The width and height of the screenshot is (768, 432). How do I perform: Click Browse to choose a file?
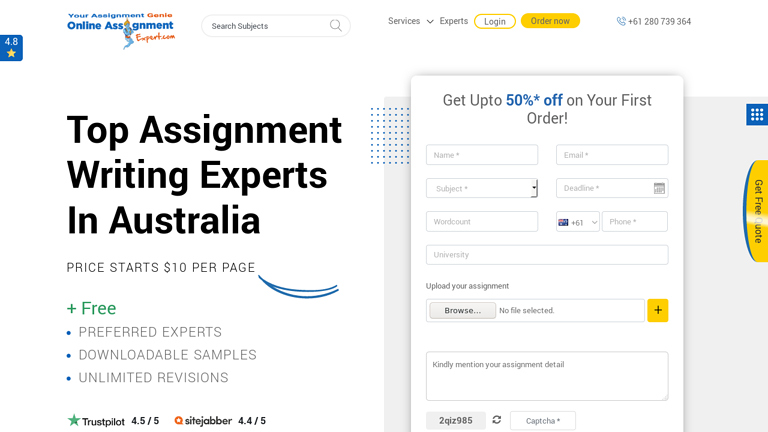tap(462, 310)
